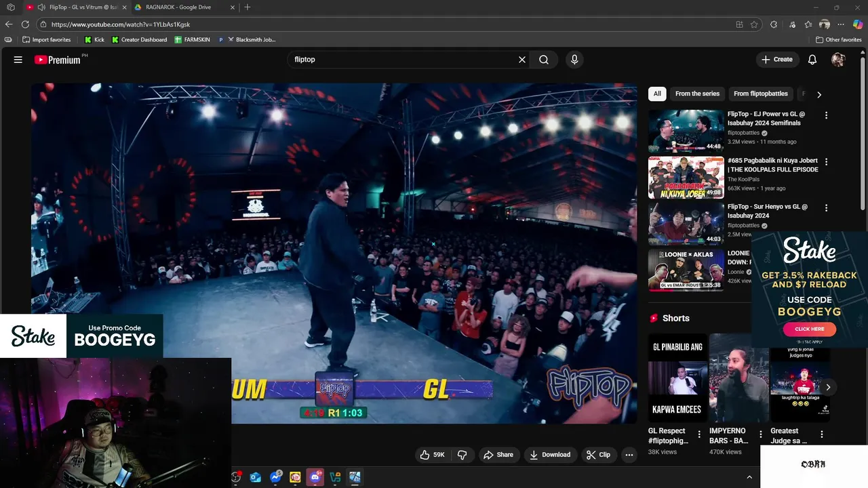Open Pagbabalik ni Kuya Jobert video title
Viewport: 868px width, 488px height.
coord(772,165)
